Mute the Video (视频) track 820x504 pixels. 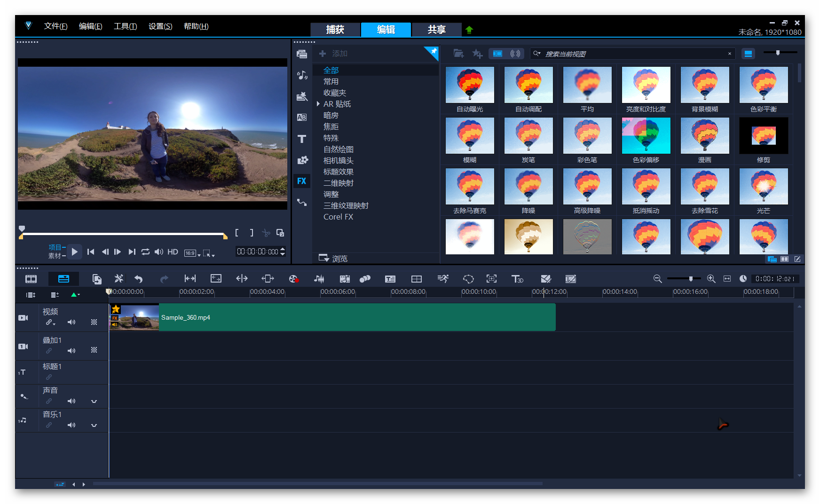click(71, 323)
